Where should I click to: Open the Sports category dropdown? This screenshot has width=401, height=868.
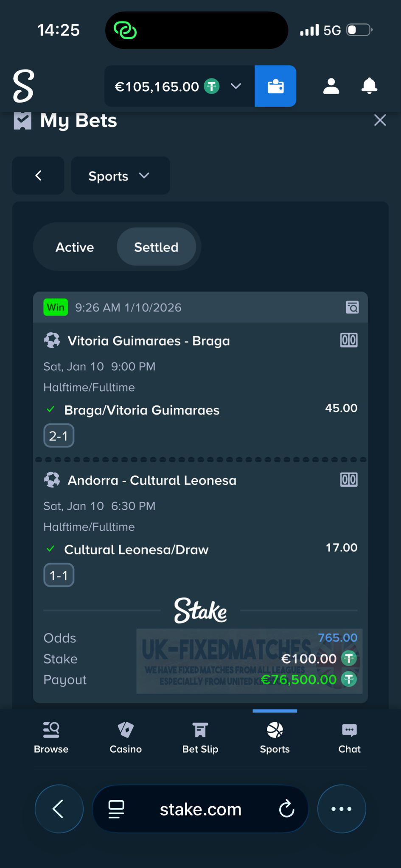coord(120,176)
